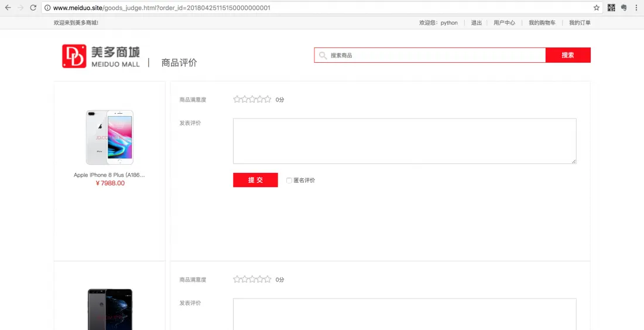Rate the second product three stars
Image resolution: width=644 pixels, height=330 pixels.
click(252, 280)
